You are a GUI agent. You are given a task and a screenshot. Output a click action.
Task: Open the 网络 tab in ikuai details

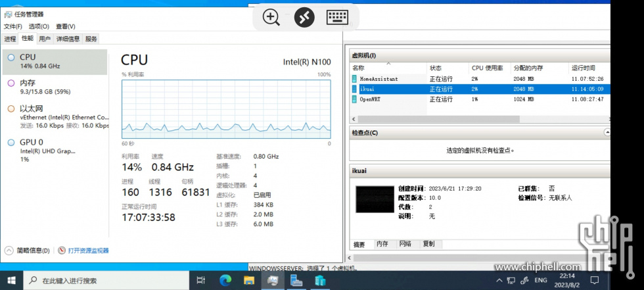[405, 244]
